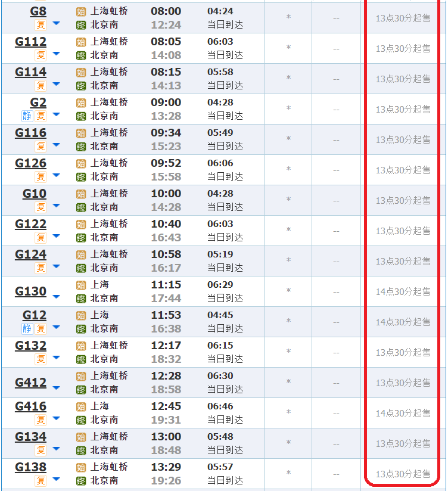Screen dimensions: 448x491
Task: Click the 复 badge under train G134
Action: pos(41,450)
